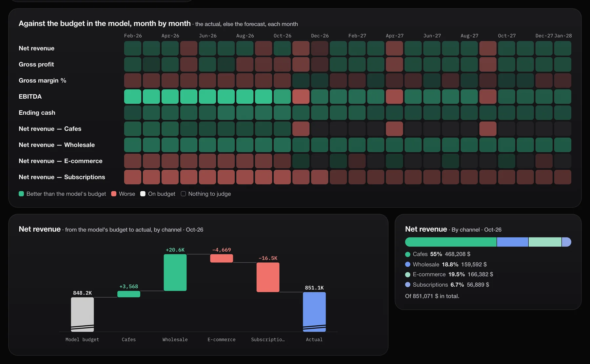Click the 'Subscriptio…' waterfall axis label
This screenshot has width=590, height=364.
click(x=268, y=339)
